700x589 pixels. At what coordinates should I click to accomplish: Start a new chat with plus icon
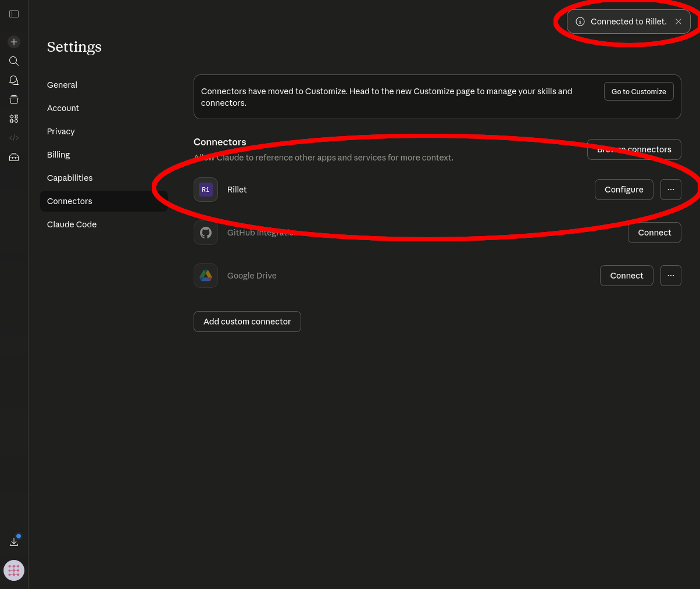pos(14,42)
